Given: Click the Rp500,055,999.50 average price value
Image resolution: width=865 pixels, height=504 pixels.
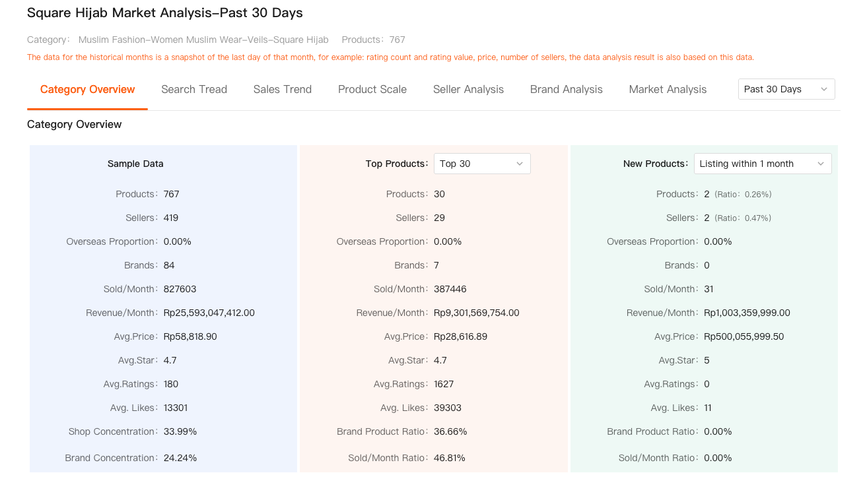Looking at the screenshot, I should [744, 336].
